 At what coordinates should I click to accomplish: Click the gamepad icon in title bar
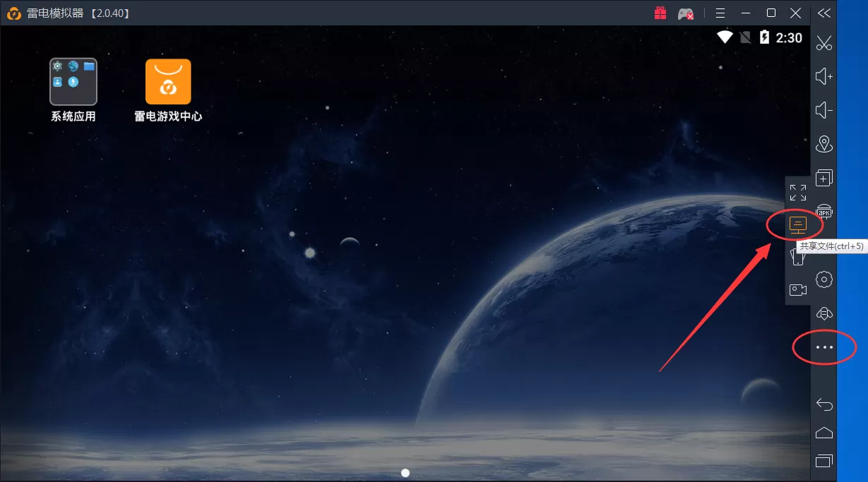point(685,13)
